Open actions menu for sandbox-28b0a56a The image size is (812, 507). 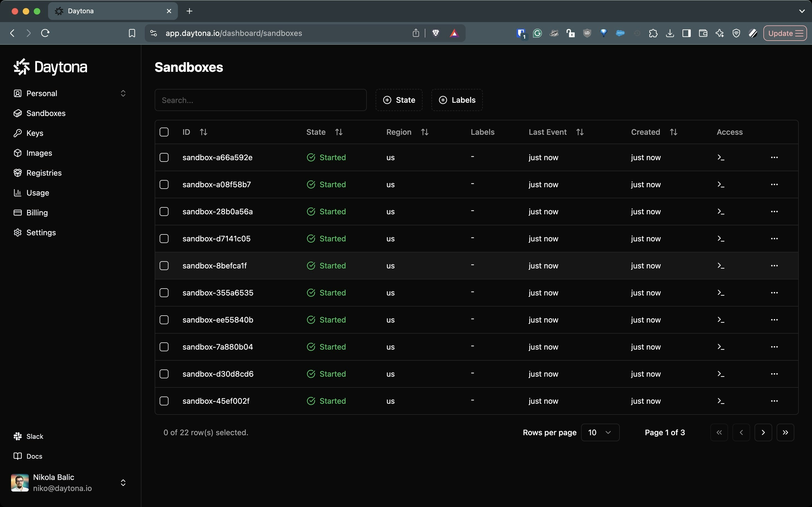click(774, 212)
